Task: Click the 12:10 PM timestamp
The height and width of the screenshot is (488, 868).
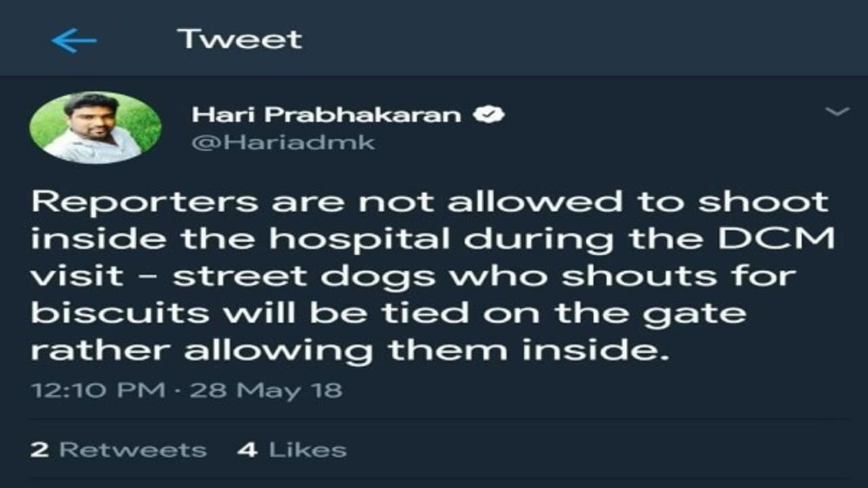Action: tap(98, 390)
